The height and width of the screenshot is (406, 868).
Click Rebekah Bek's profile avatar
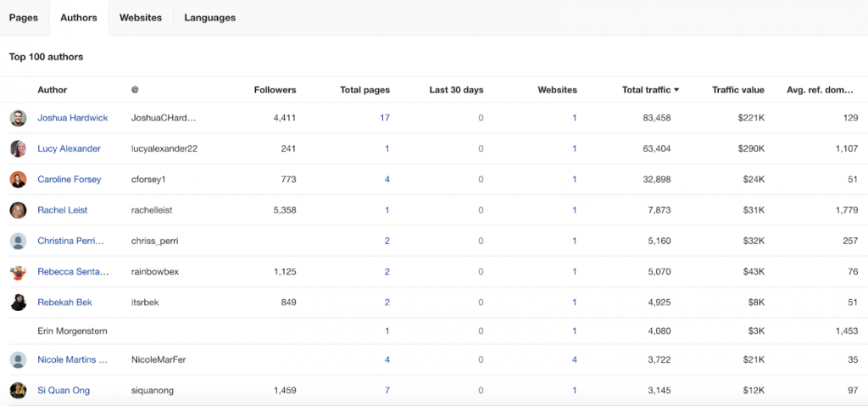[19, 303]
